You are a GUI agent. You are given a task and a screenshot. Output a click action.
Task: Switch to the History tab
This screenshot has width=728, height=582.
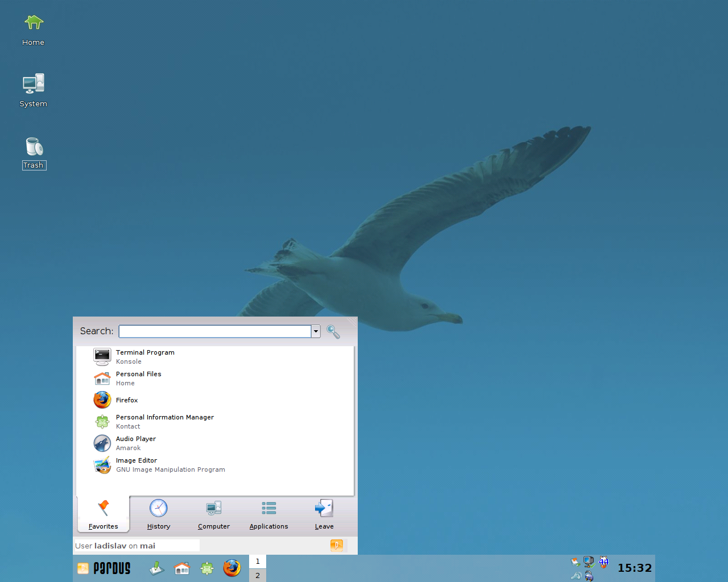(x=159, y=514)
